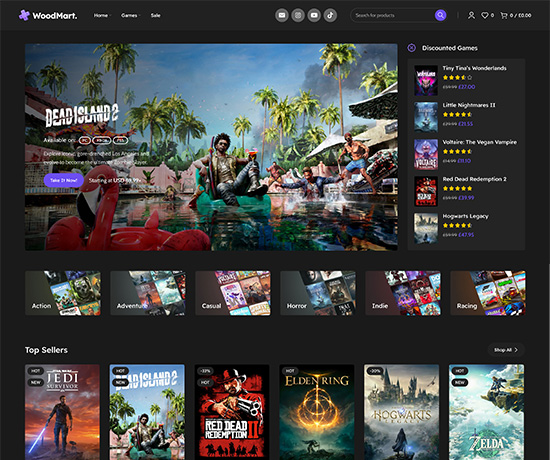Image resolution: width=550 pixels, height=460 pixels.
Task: Open the TikTok social icon
Action: pyautogui.click(x=330, y=15)
